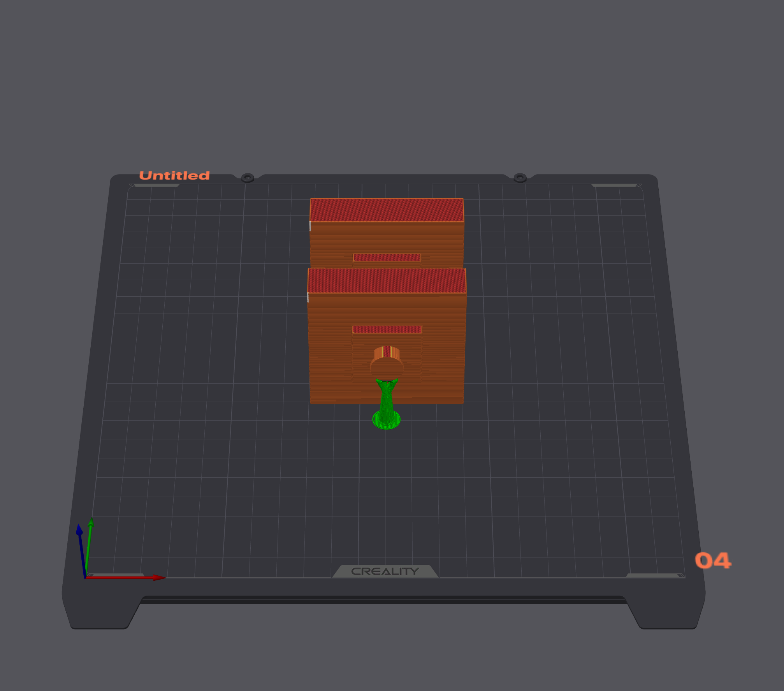The height and width of the screenshot is (691, 784).
Task: Click the right screw hole on plate edge
Action: pyautogui.click(x=520, y=178)
